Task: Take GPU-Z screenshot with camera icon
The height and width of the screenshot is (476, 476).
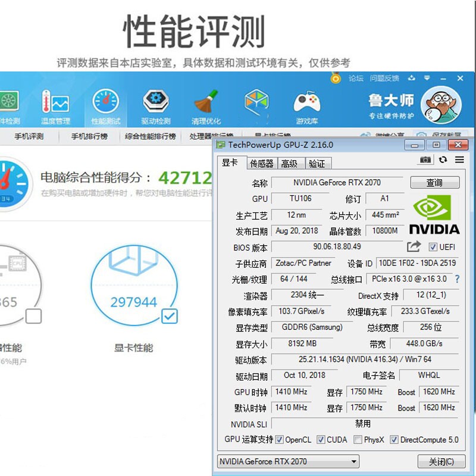Action: pyautogui.click(x=425, y=159)
